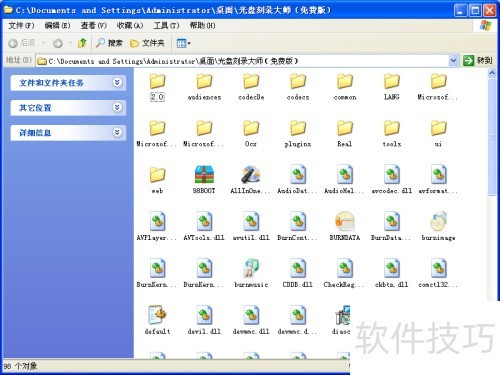This screenshot has width=500, height=375.
Task: Open the Back button history dropdown
Action: point(43,43)
